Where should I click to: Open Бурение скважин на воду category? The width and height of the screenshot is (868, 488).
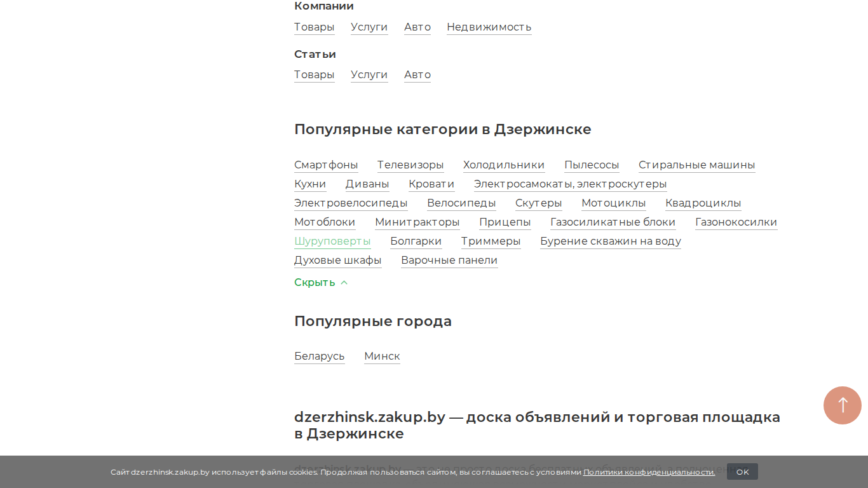pyautogui.click(x=611, y=241)
